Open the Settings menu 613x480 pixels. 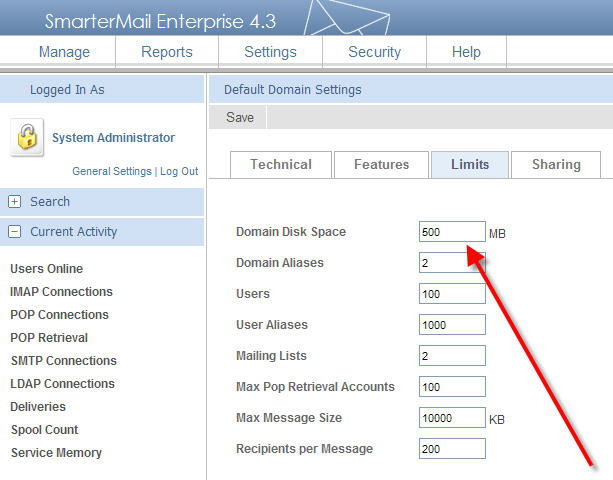click(271, 52)
